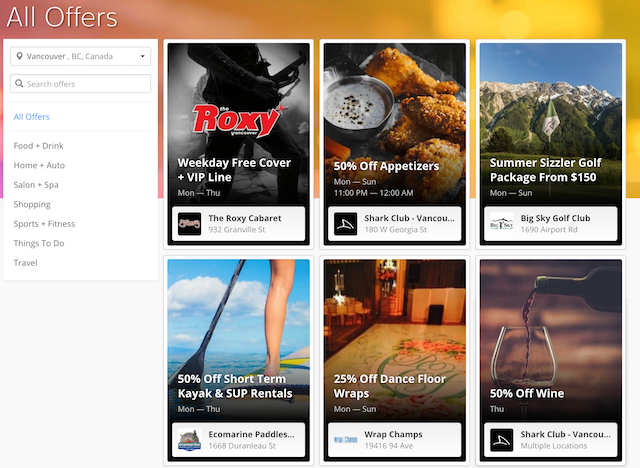The width and height of the screenshot is (640, 468).
Task: Select the Sports + Fitness category
Action: pos(44,224)
